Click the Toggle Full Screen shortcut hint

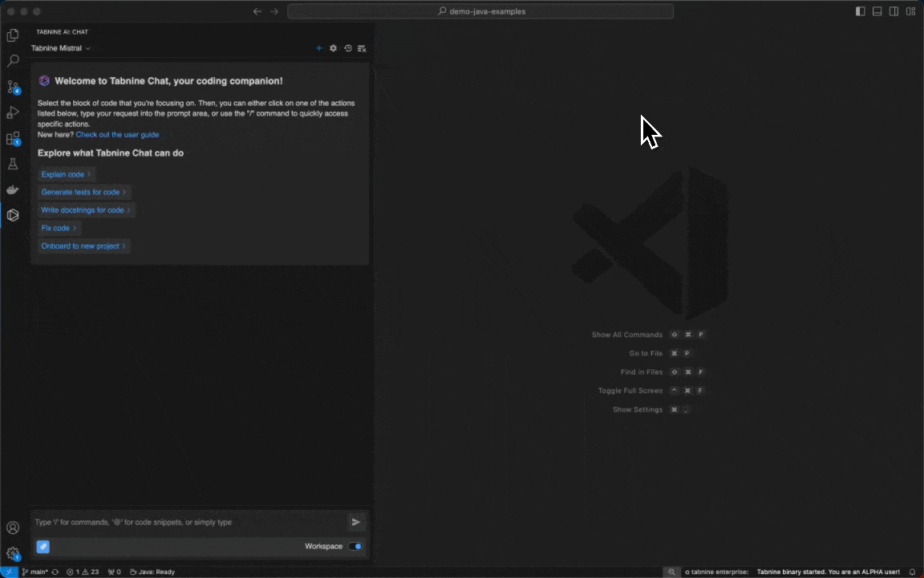pyautogui.click(x=651, y=390)
